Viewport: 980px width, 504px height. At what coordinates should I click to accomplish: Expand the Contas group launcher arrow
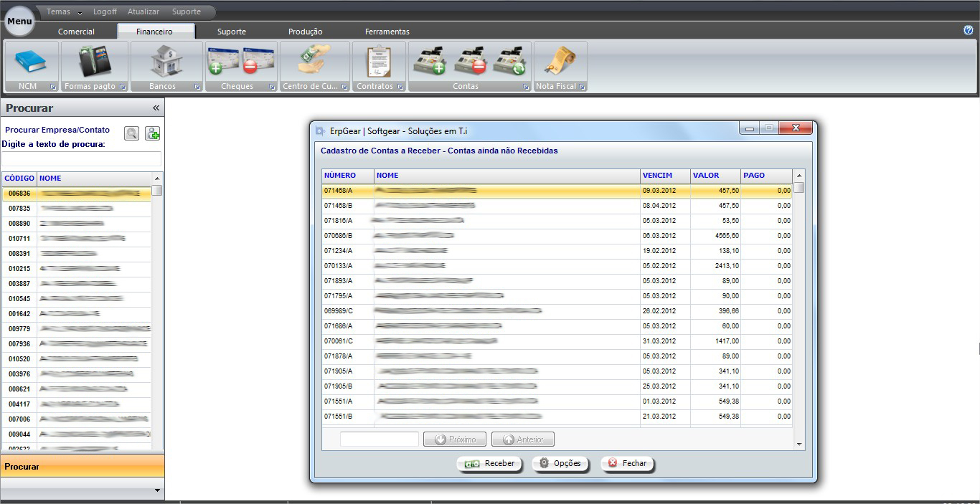point(526,87)
